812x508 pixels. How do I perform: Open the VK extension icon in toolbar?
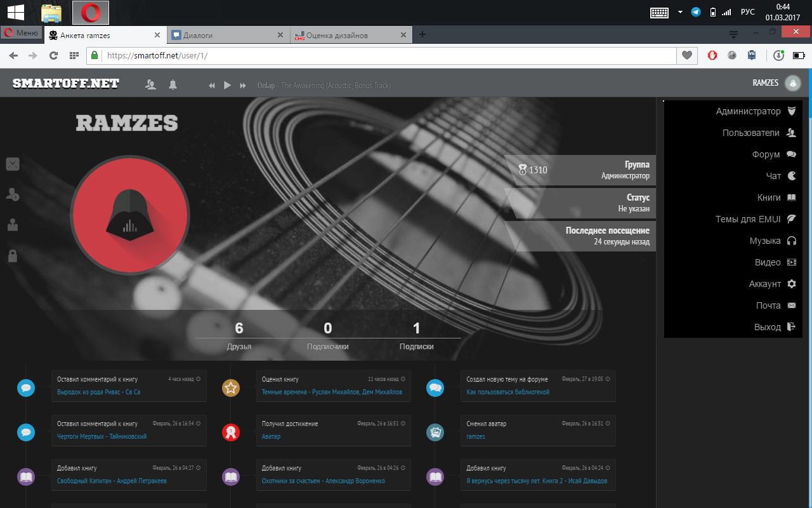click(x=752, y=55)
